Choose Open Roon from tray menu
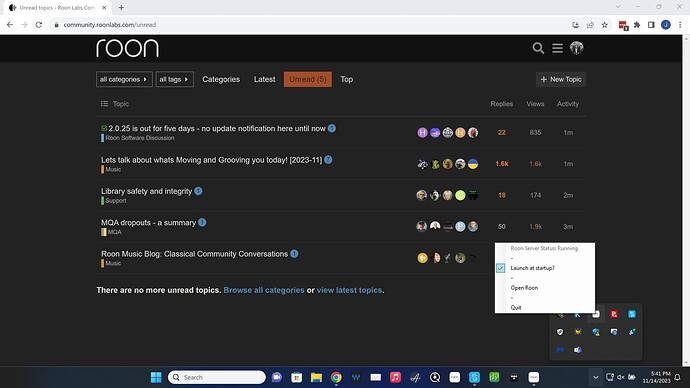690x388 pixels. pyautogui.click(x=524, y=288)
